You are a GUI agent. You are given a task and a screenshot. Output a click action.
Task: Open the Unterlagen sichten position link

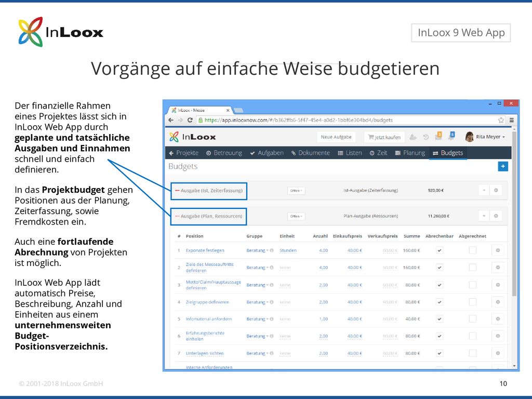click(x=205, y=353)
